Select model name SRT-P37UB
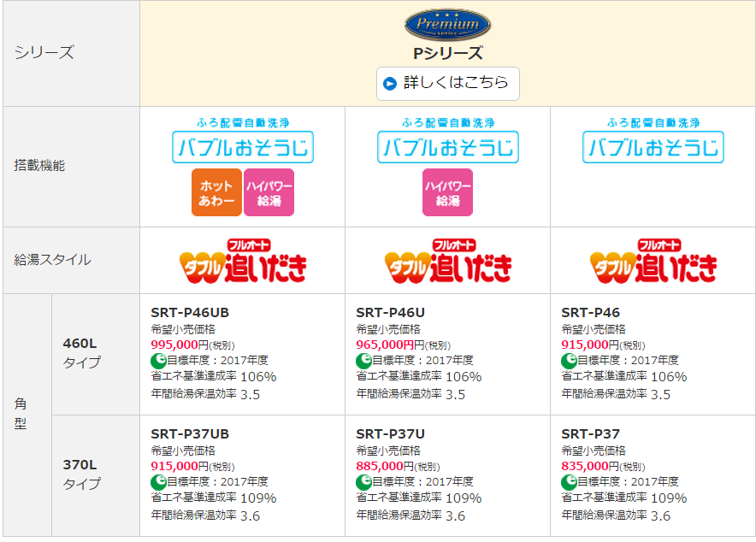Screen dimensions: 756x542 pos(190,434)
